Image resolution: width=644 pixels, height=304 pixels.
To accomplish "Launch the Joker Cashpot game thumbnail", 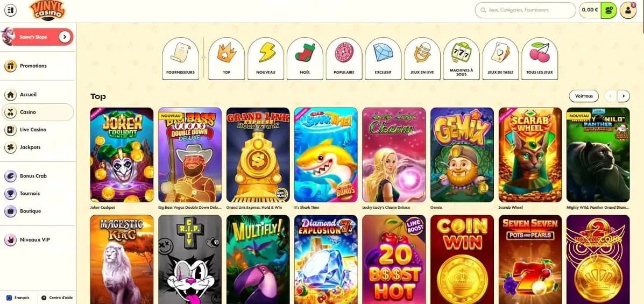I will click(x=122, y=155).
